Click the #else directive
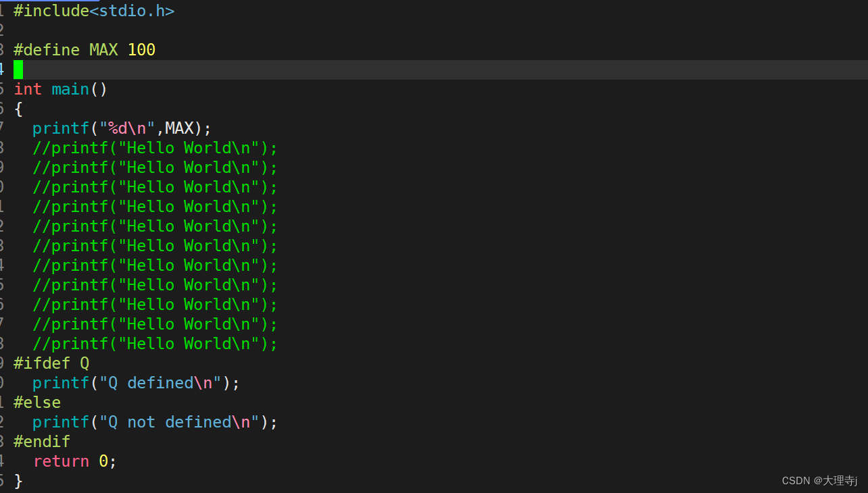The height and width of the screenshot is (493, 868). (x=37, y=403)
